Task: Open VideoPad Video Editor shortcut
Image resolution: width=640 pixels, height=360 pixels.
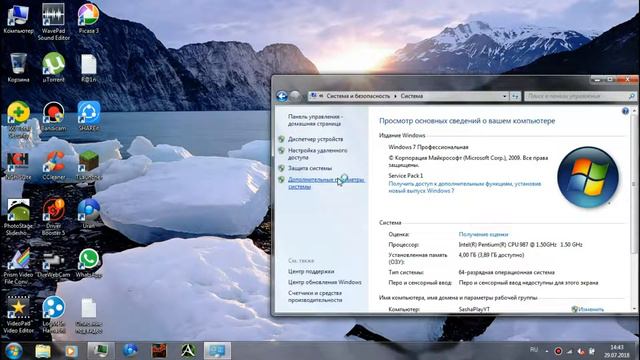Action: coord(18,315)
